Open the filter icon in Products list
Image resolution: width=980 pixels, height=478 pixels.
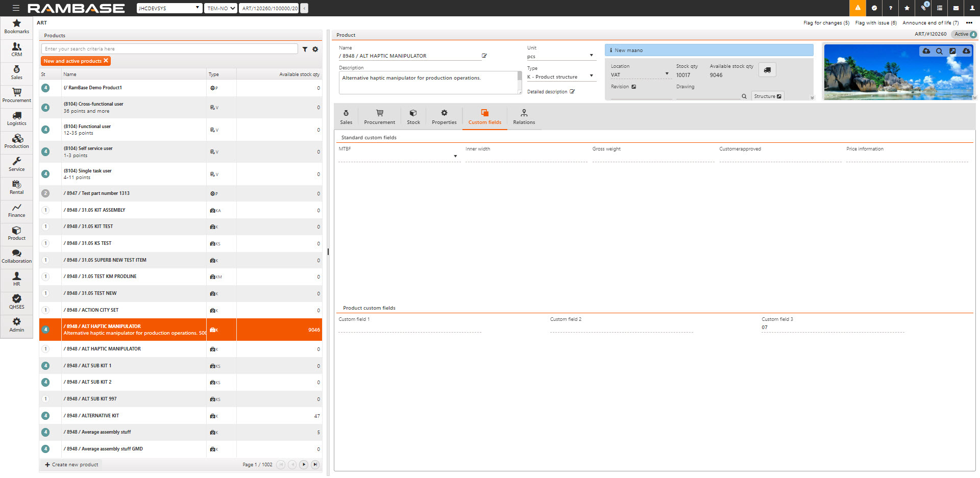coord(305,49)
